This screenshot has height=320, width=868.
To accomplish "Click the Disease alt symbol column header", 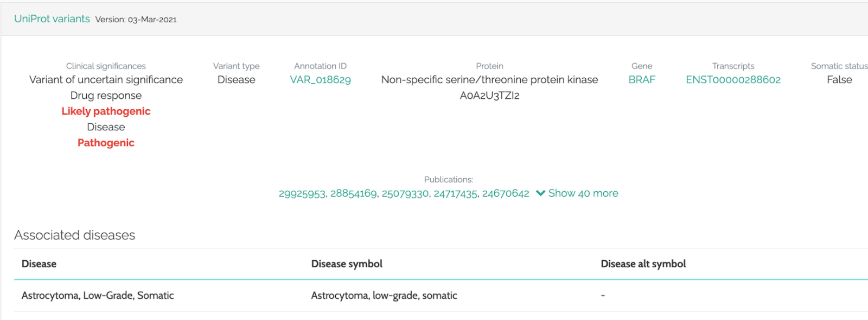I will point(643,264).
